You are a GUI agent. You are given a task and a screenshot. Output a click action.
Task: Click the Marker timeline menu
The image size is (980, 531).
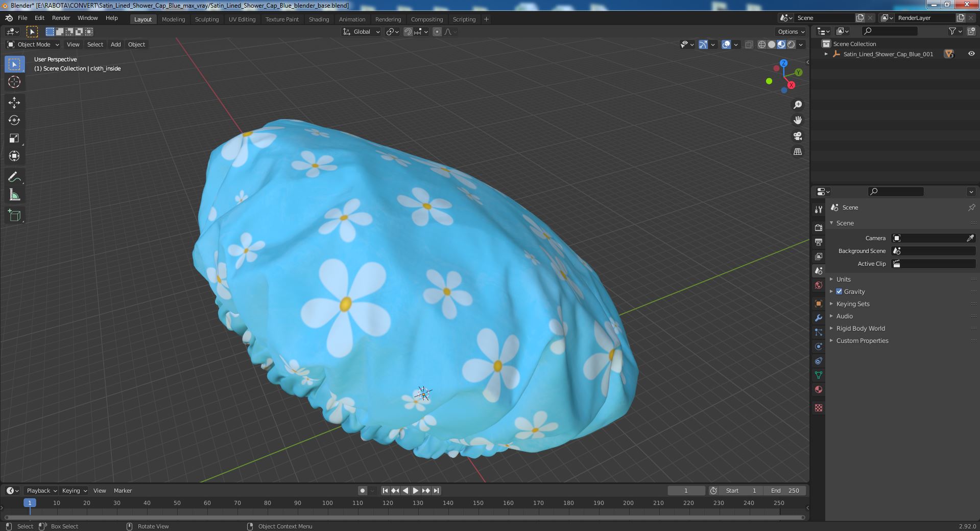[123, 491]
